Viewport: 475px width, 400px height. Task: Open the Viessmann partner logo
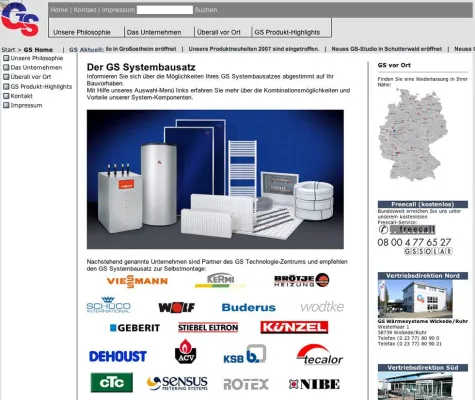coord(137,281)
